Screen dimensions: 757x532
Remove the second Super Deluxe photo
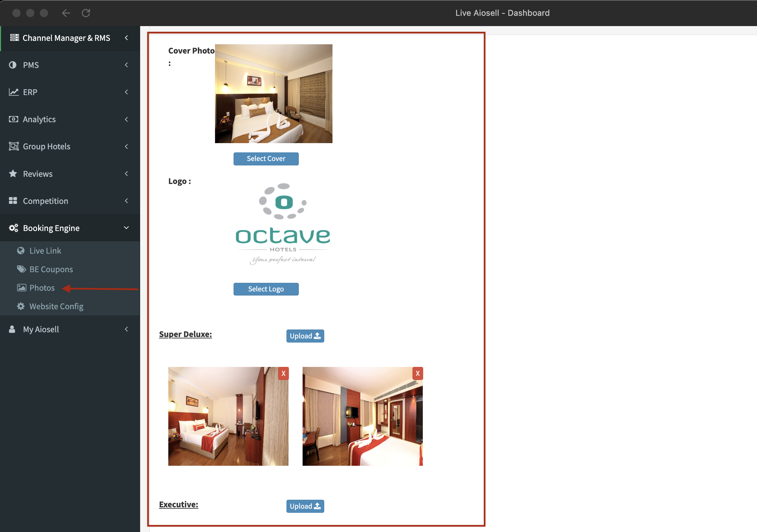click(418, 373)
